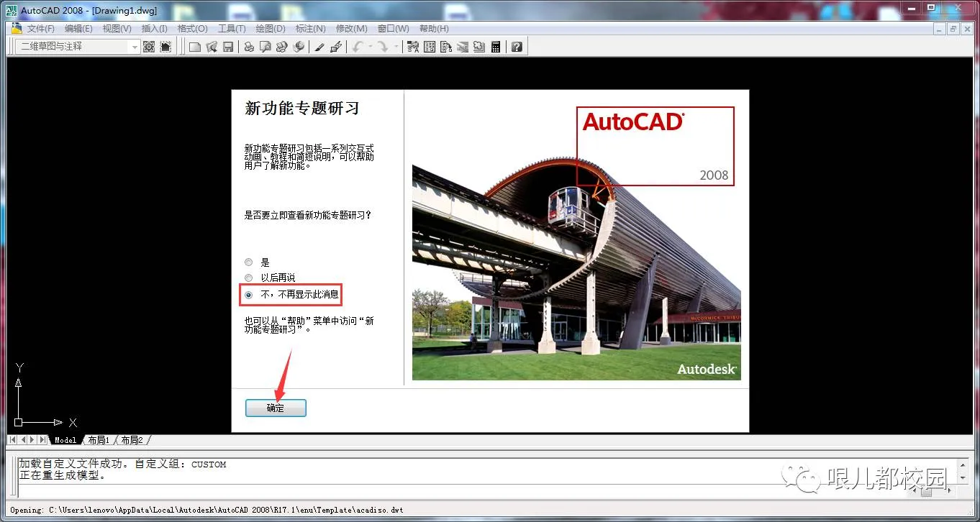Click the My Workspace icon beside the gear
This screenshot has height=522, width=980.
coord(165,47)
